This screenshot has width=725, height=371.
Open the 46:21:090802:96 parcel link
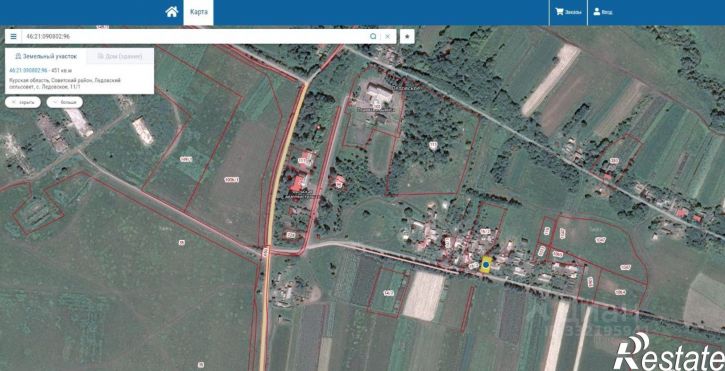tap(28, 70)
